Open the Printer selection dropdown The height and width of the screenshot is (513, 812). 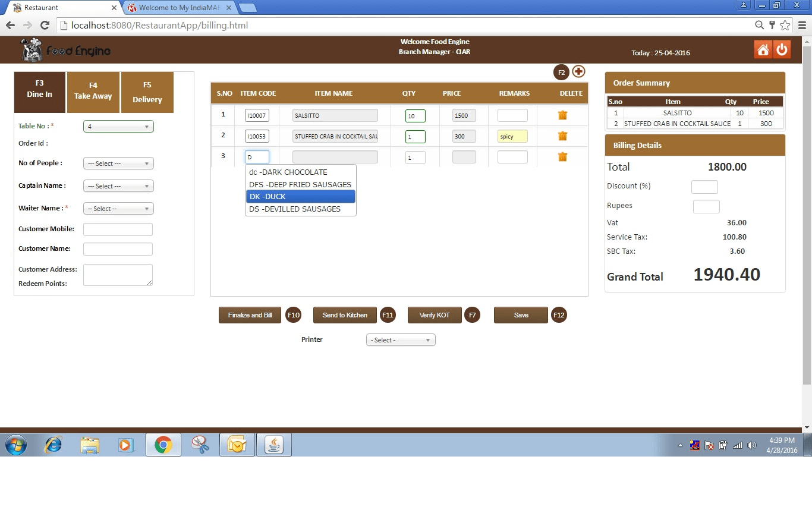pos(400,339)
